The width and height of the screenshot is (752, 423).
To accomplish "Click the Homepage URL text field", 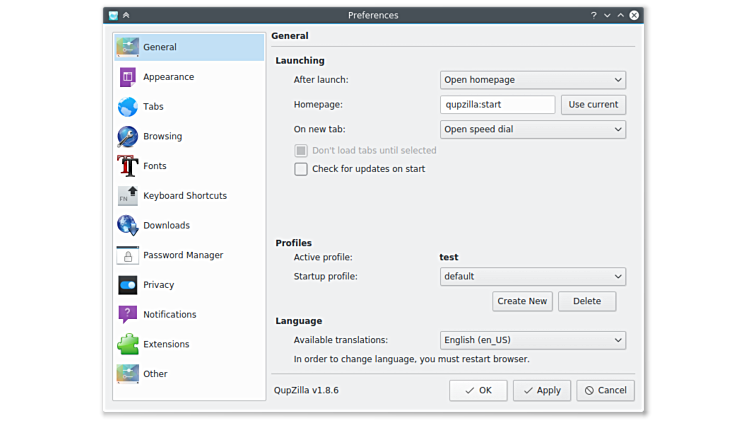I will click(x=497, y=105).
